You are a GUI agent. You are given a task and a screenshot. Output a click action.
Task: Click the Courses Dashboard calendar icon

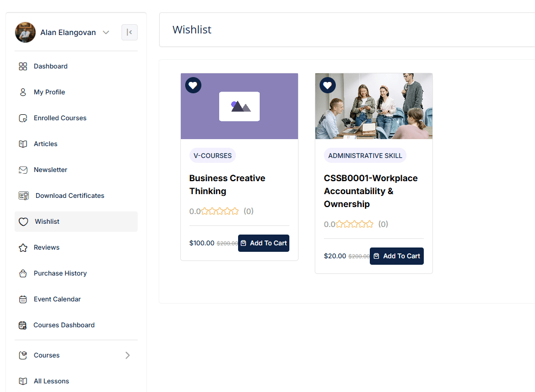click(23, 325)
